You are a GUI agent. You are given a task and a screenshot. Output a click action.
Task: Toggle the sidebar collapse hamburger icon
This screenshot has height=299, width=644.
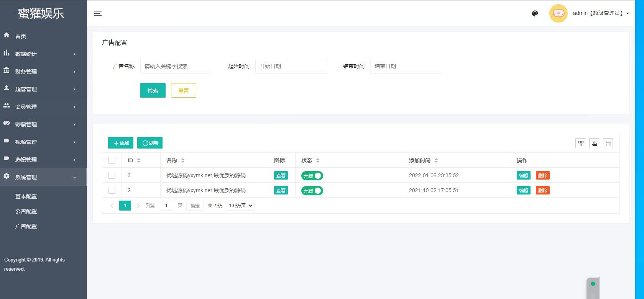pos(98,13)
